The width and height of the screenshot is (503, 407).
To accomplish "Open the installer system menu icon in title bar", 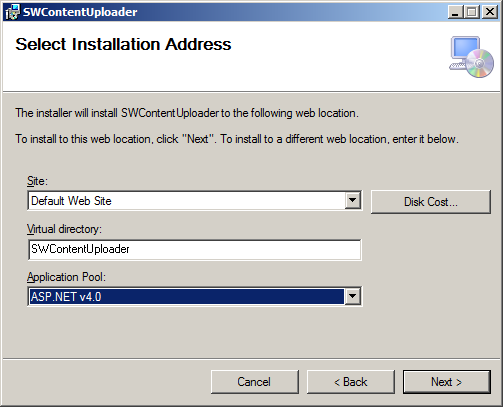I will coord(12,12).
